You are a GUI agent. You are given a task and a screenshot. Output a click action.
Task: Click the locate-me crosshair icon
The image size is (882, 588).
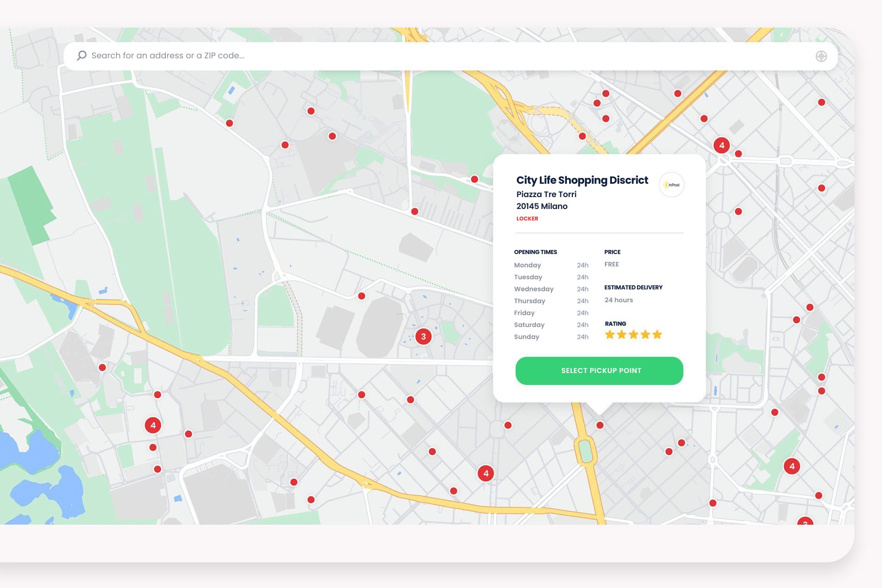(821, 56)
